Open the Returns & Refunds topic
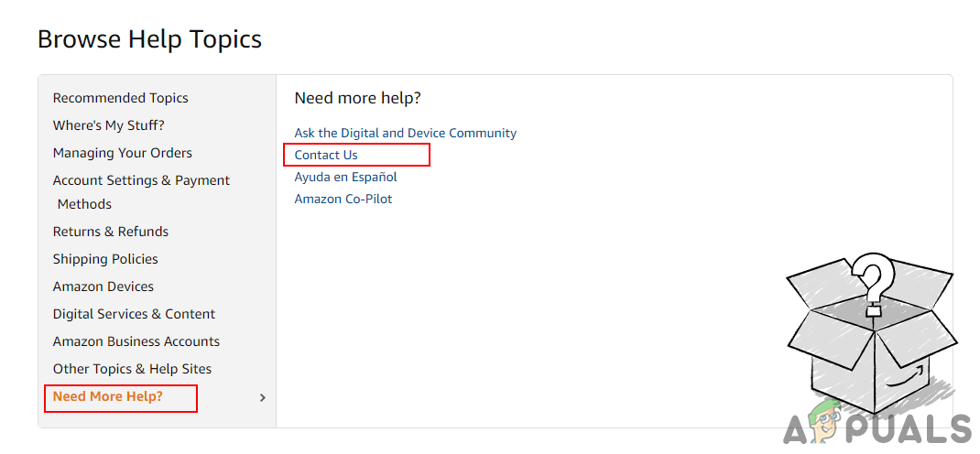 [x=110, y=232]
